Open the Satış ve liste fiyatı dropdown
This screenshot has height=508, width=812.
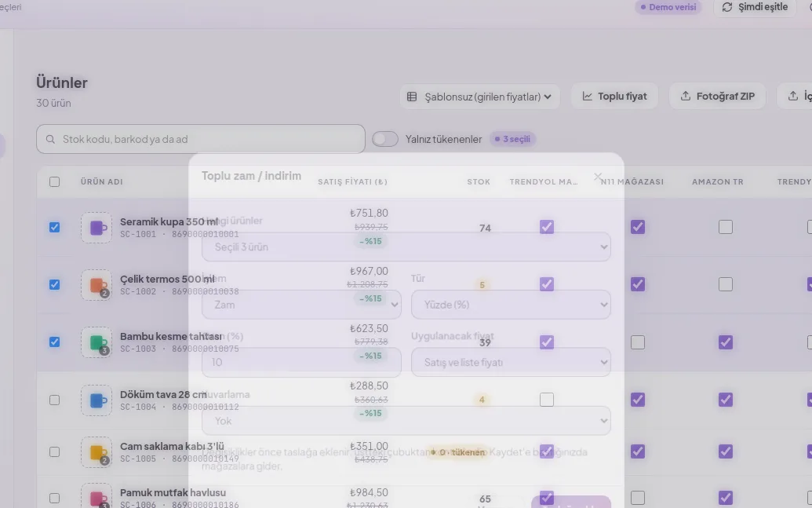[511, 362]
